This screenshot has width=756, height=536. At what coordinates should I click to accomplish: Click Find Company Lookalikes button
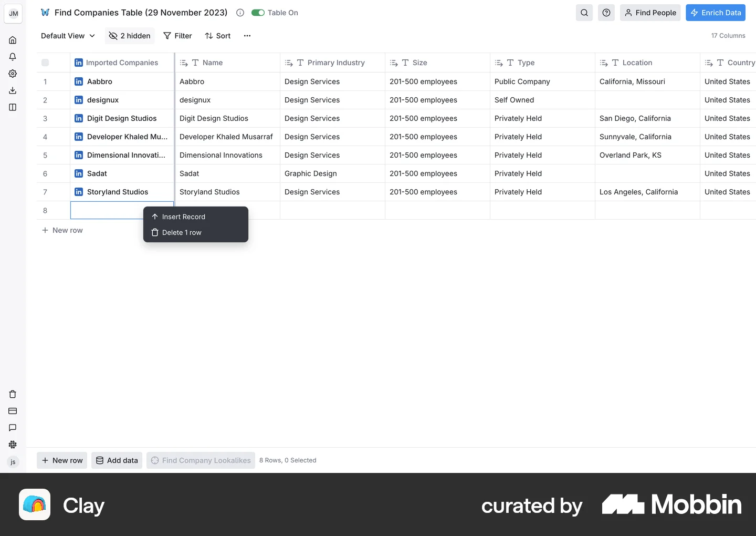pos(201,460)
